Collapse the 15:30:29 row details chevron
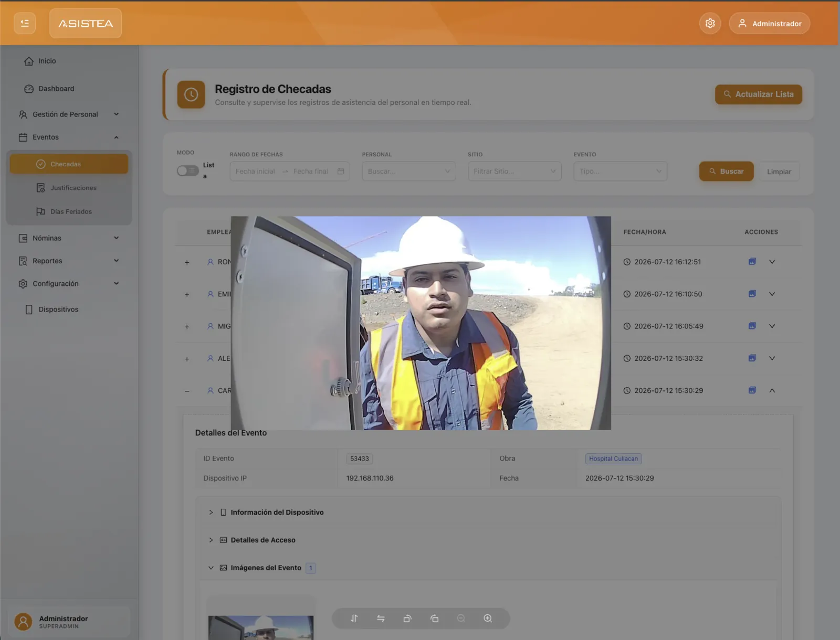This screenshot has width=840, height=640. coord(772,390)
